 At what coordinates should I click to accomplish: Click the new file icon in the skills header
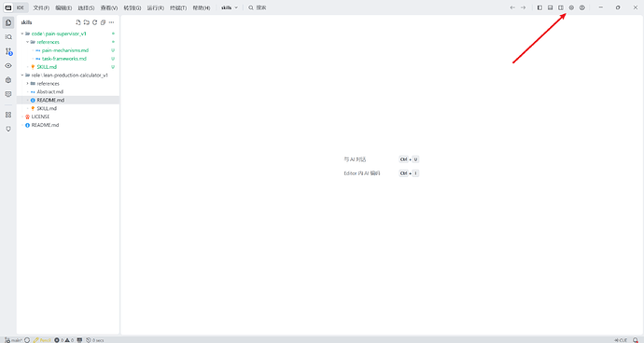78,22
